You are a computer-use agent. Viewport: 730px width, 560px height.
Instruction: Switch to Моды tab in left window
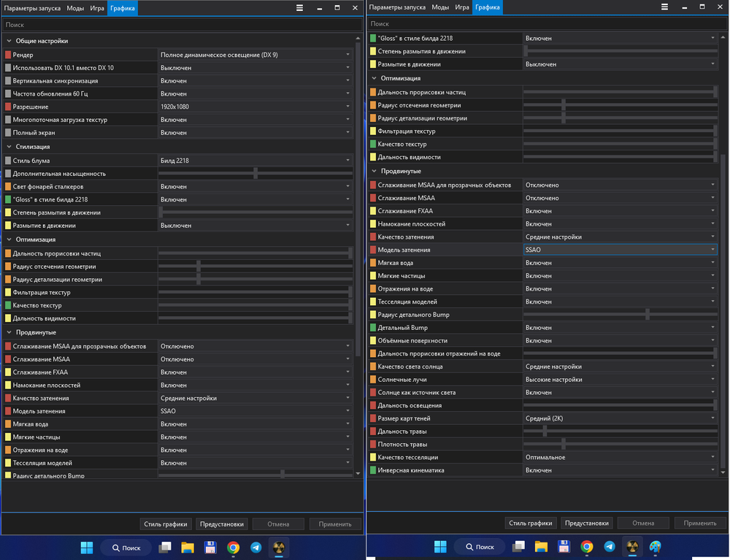(x=75, y=7)
